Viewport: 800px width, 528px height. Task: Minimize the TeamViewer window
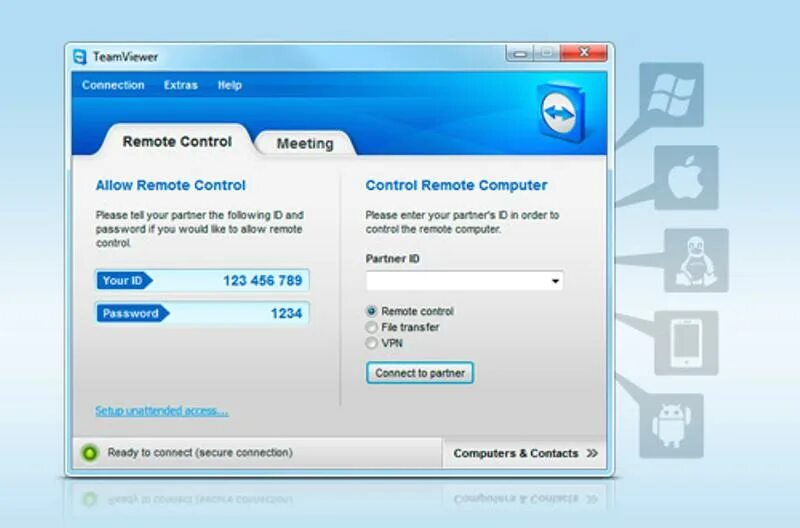pyautogui.click(x=520, y=53)
